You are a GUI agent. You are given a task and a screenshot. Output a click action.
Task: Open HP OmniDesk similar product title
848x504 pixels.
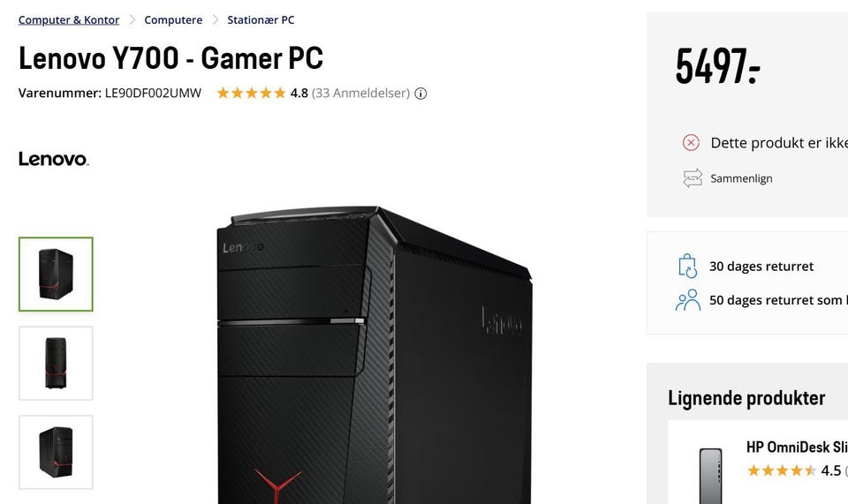(797, 448)
